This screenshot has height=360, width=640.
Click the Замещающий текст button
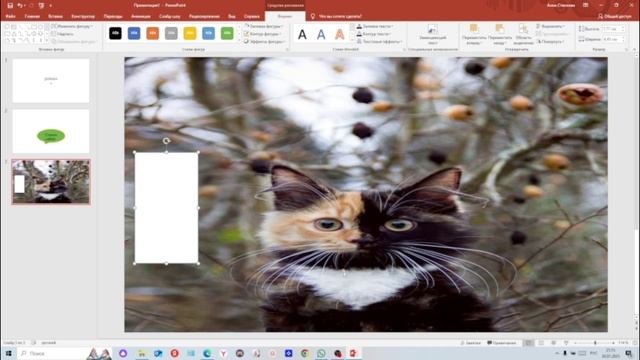pyautogui.click(x=432, y=34)
